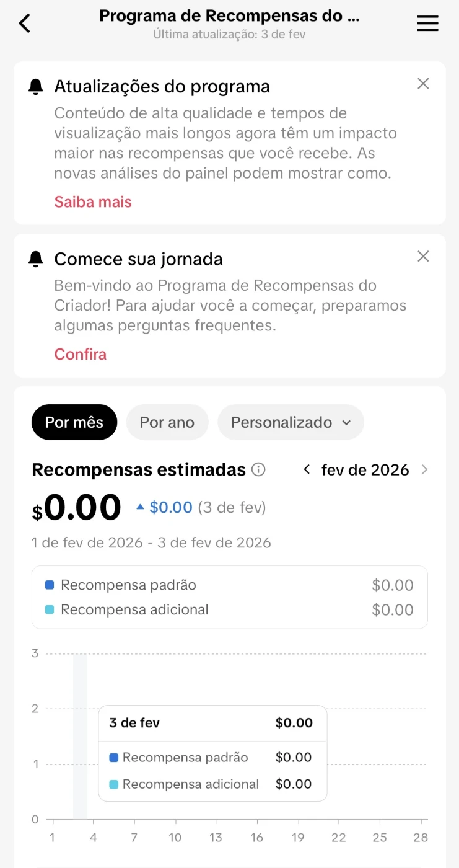Click the fev de 2026 month label

(365, 470)
